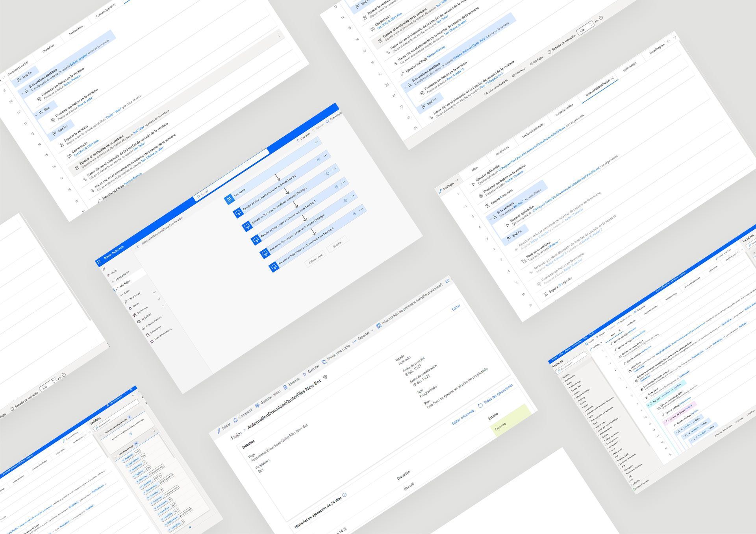Open Todas las ejecuciones

pos(496,396)
